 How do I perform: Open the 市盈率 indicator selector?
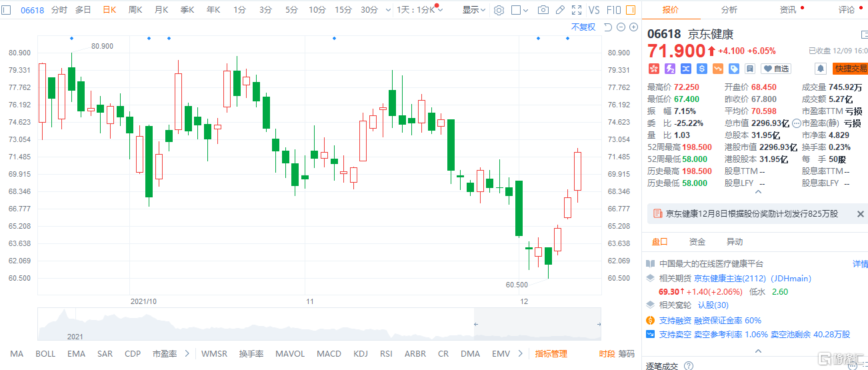[x=165, y=354]
